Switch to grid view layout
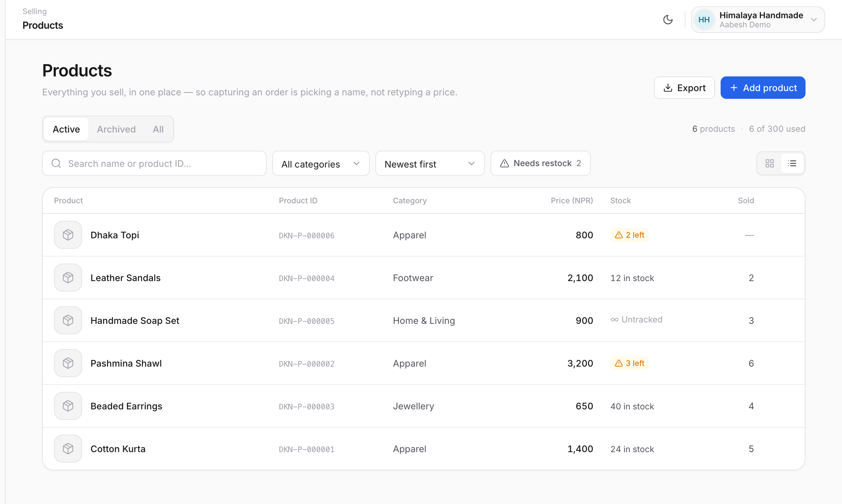This screenshot has height=504, width=842. point(770,163)
